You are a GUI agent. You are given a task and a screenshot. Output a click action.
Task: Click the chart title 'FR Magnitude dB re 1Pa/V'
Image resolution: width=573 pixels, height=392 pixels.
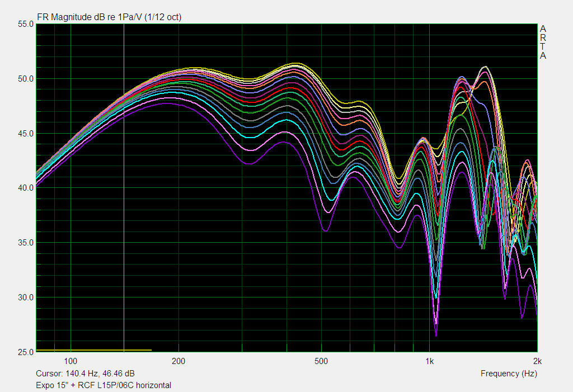click(x=90, y=17)
